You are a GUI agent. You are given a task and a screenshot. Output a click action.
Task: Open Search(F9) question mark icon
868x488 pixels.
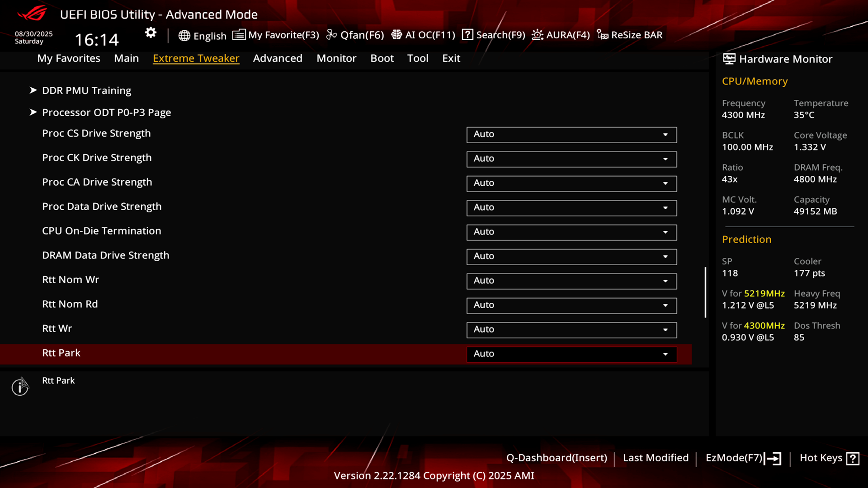point(467,35)
